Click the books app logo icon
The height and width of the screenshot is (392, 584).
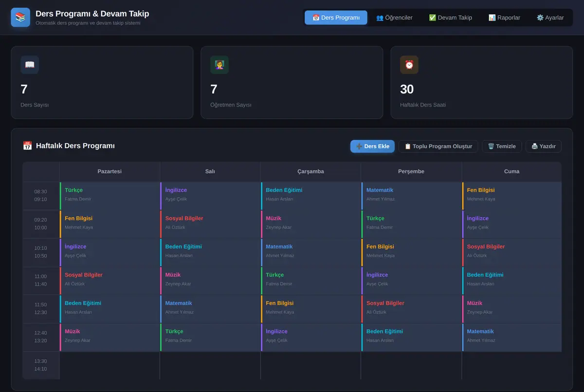tap(20, 18)
